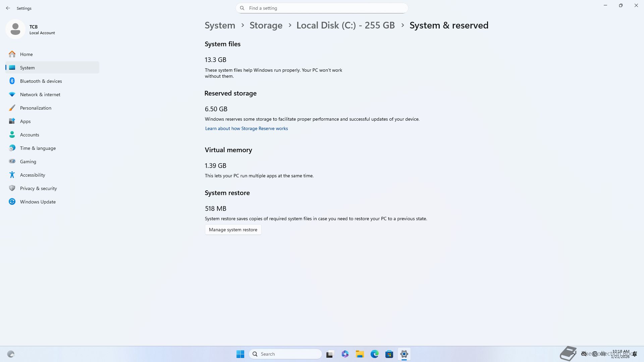
Task: Open File Explorer from taskbar
Action: [x=360, y=354]
